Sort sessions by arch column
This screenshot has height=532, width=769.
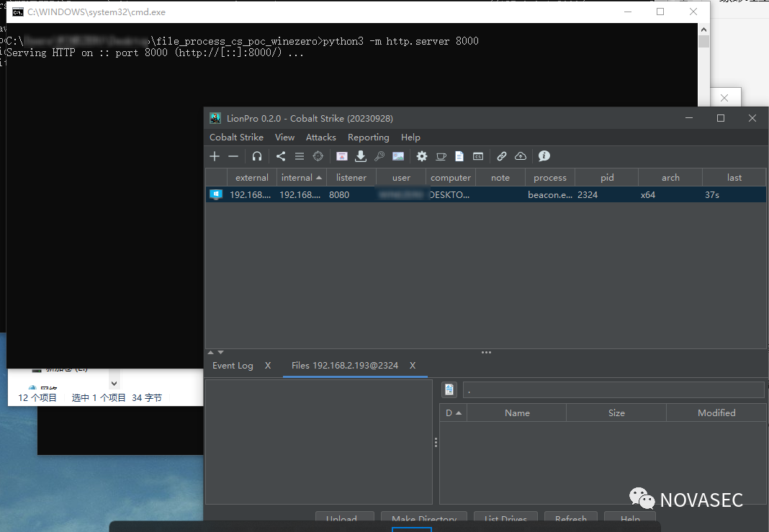670,178
